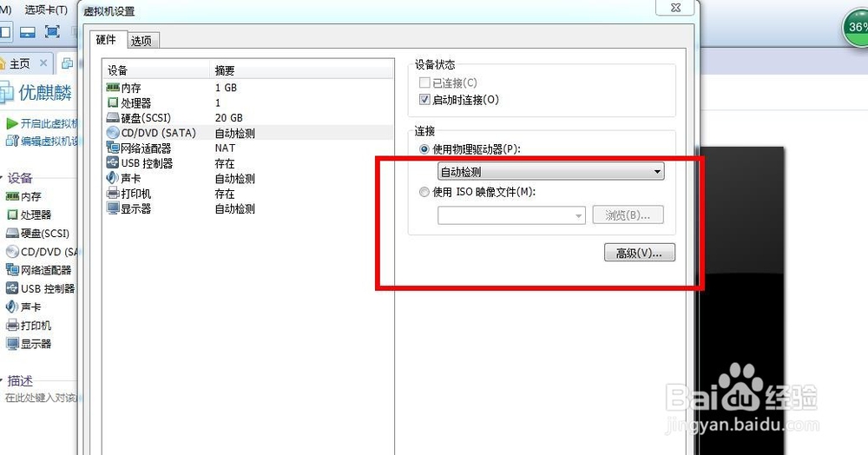This screenshot has height=455, width=868.
Task: Click the 高级(V)... button
Action: [640, 253]
